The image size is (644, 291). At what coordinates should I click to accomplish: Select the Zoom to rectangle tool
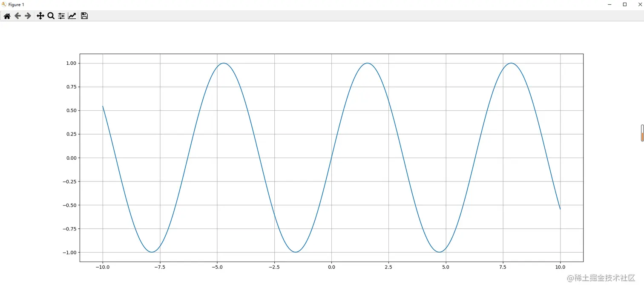point(51,16)
